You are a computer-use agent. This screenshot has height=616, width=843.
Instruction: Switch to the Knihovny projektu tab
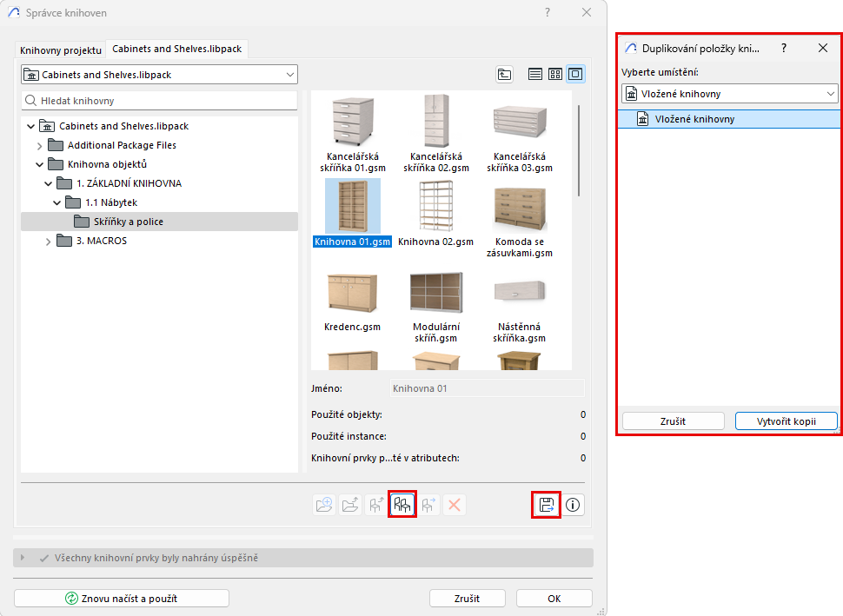(61, 50)
